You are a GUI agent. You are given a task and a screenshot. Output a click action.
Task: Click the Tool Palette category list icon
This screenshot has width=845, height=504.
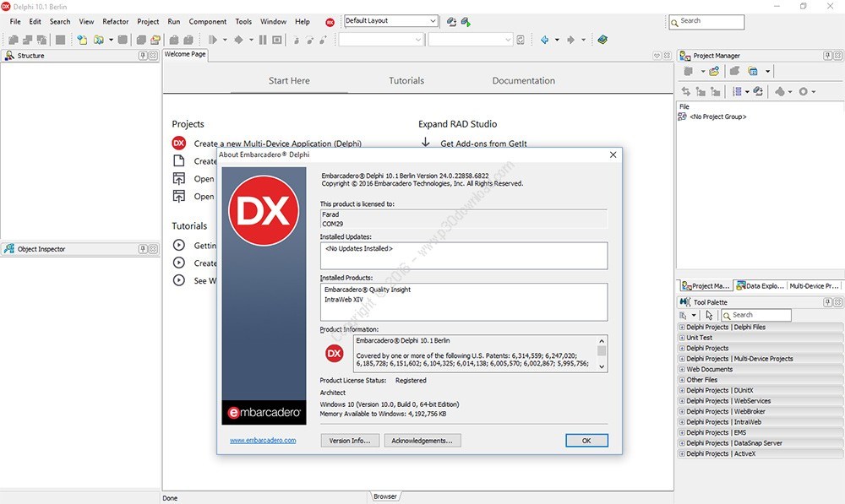(684, 316)
